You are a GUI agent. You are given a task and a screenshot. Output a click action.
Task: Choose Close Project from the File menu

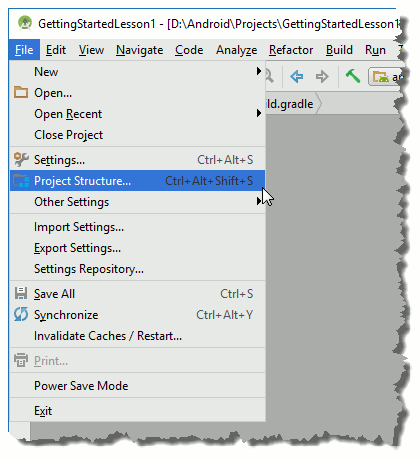click(137, 135)
